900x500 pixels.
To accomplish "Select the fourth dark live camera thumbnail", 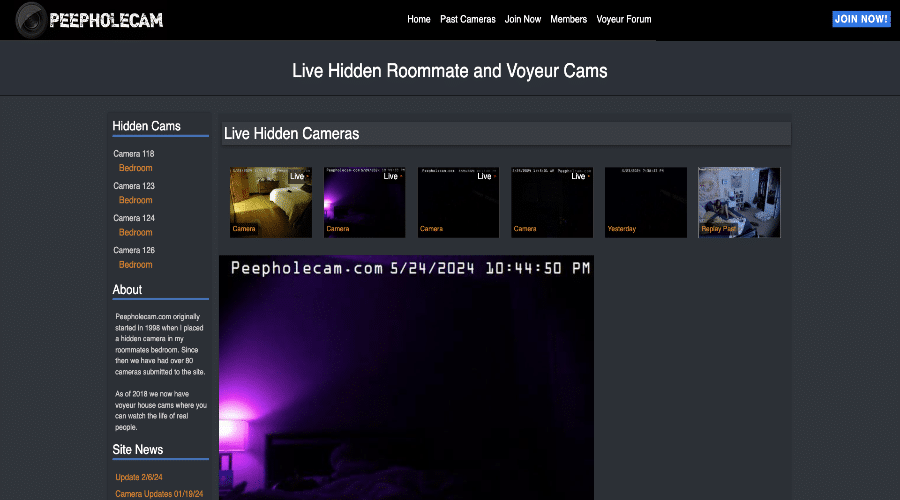I will (552, 202).
